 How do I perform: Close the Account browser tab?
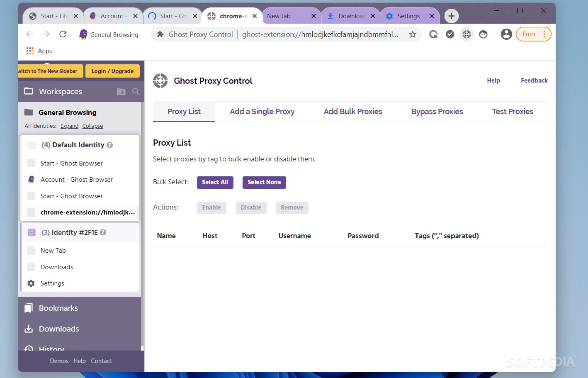[x=135, y=16]
